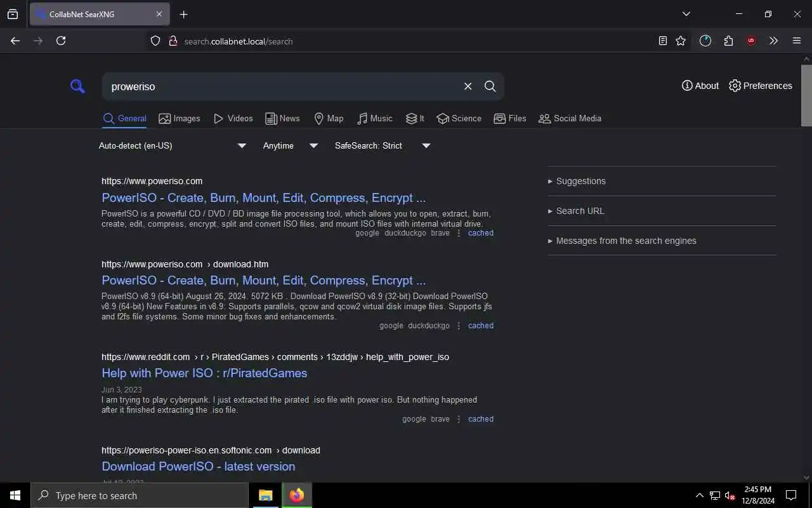The image size is (812, 508).
Task: Open Firefox application menu
Action: click(797, 41)
